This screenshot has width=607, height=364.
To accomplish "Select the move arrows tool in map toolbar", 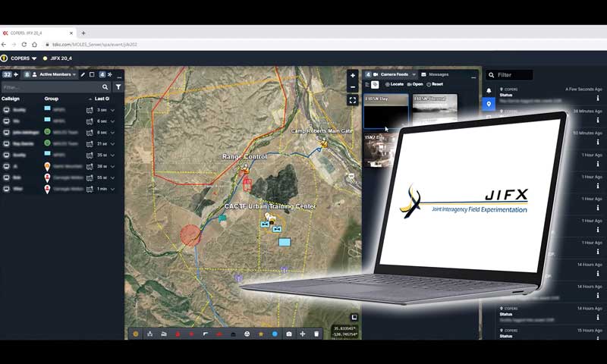I will 302,334.
